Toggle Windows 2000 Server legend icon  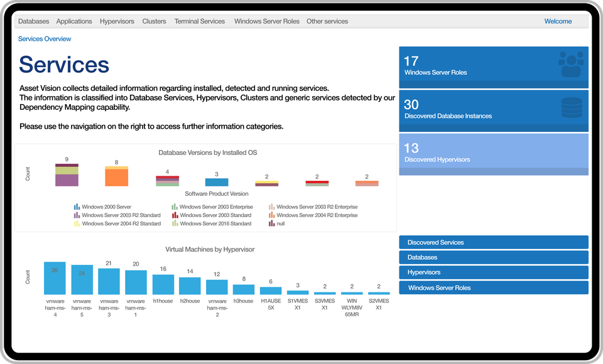[x=77, y=207]
